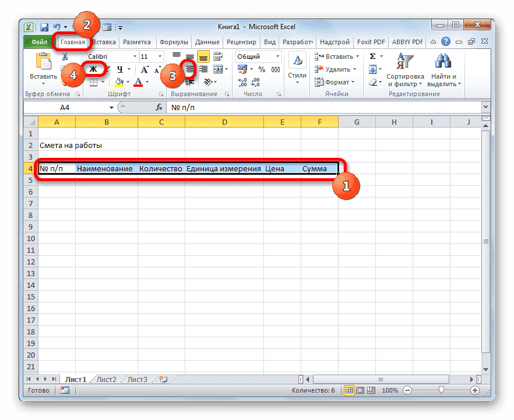Select the center alignment icon
514x420 pixels.
coord(191,69)
